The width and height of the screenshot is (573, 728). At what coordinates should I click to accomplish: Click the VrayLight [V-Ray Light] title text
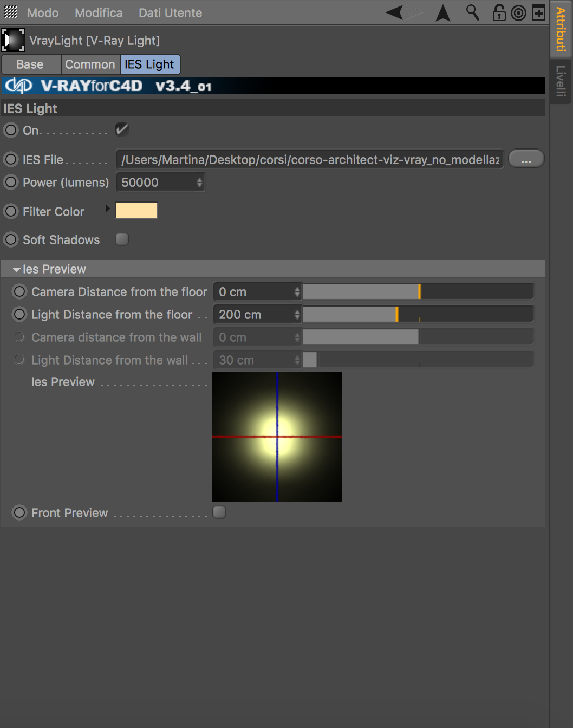pyautogui.click(x=94, y=41)
